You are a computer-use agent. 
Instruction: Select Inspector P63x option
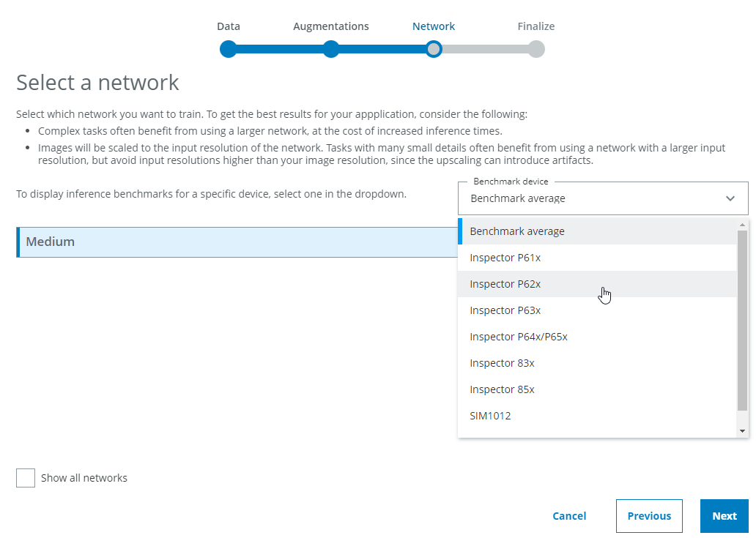[x=505, y=310]
